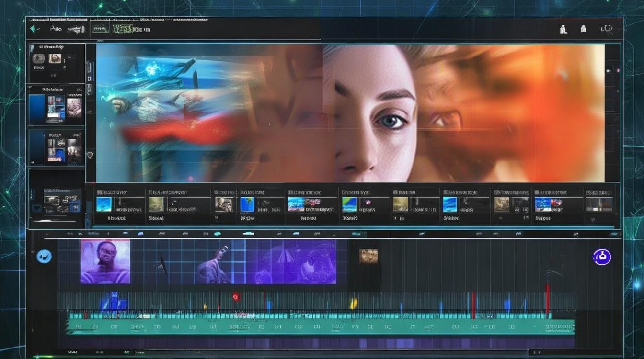Select the green highlighted tab in top bar
This screenshot has width=644, height=359.
pos(122,29)
